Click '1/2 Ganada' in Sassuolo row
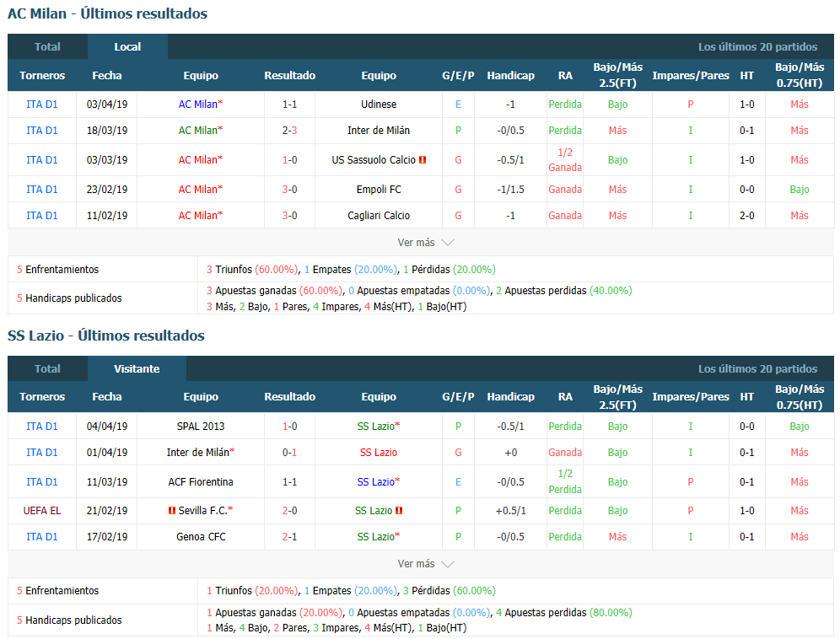 [565, 159]
